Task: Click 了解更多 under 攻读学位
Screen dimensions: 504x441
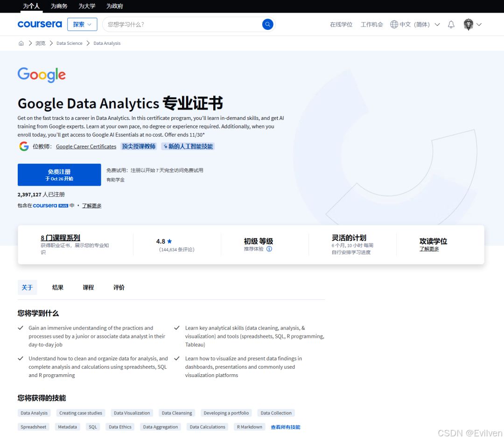Action: coord(429,249)
